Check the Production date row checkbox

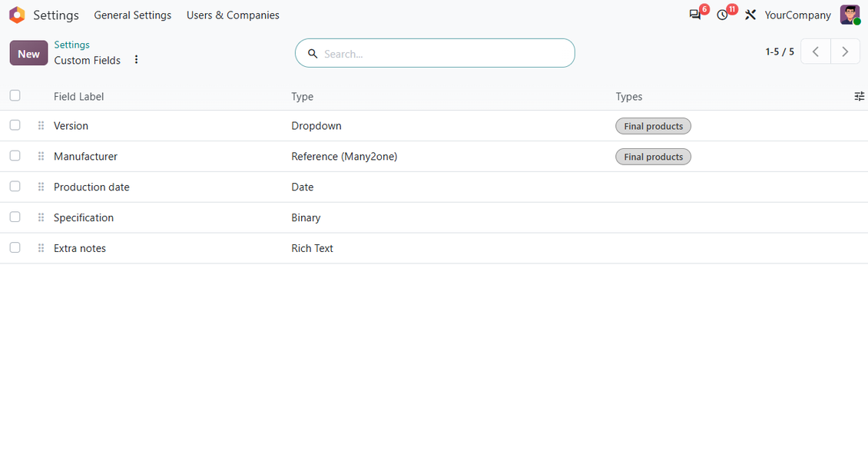(x=15, y=187)
